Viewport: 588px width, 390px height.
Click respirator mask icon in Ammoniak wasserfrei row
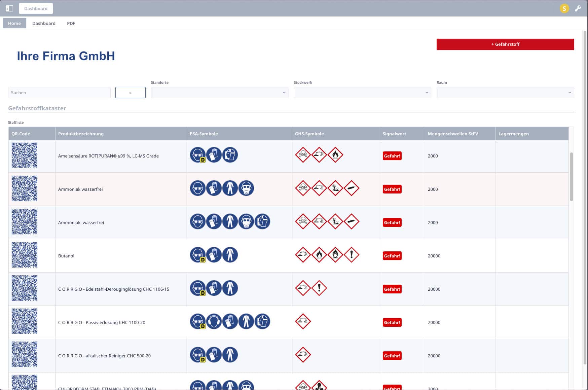point(246,188)
